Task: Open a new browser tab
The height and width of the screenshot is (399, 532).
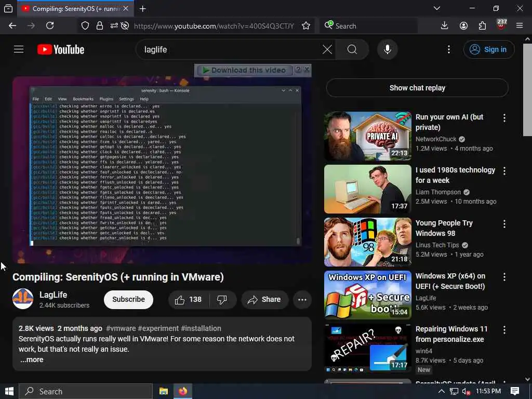Action: (x=143, y=9)
